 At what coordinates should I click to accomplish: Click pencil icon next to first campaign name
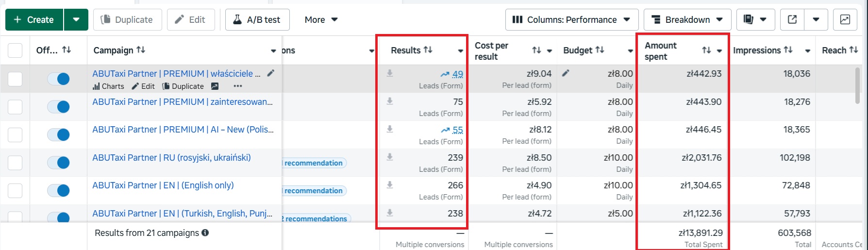[x=271, y=73]
